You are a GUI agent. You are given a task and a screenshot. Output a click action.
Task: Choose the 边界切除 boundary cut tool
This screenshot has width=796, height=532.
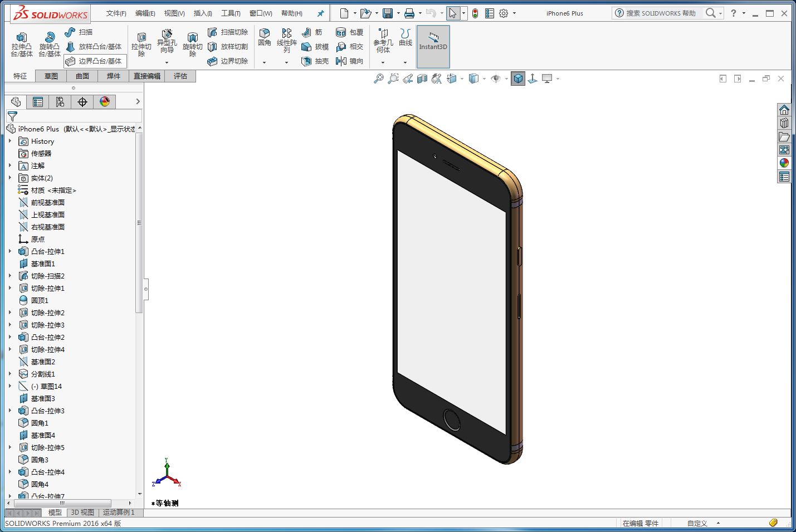tap(228, 61)
